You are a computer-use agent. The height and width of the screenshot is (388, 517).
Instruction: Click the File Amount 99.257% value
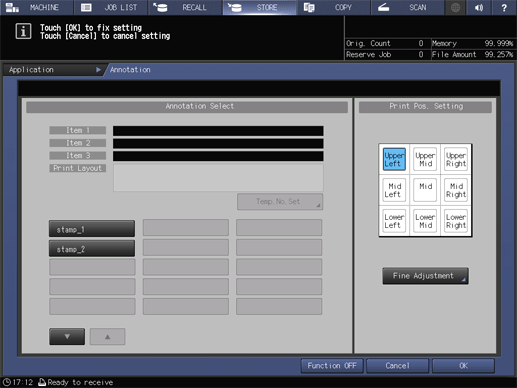[x=499, y=55]
